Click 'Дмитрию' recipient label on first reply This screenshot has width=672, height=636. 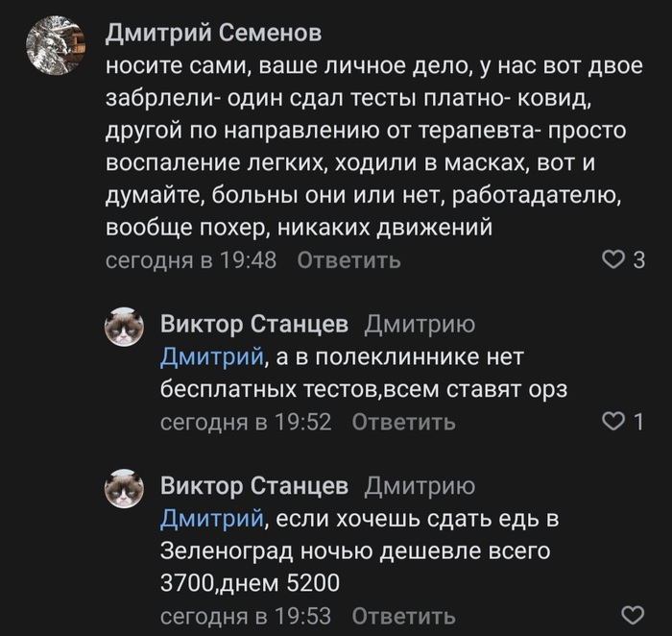420,324
